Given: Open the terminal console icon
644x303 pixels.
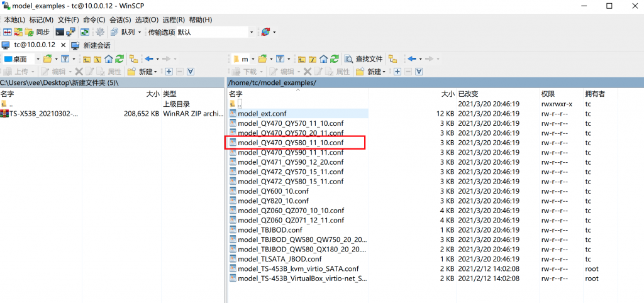Looking at the screenshot, I should [x=60, y=32].
